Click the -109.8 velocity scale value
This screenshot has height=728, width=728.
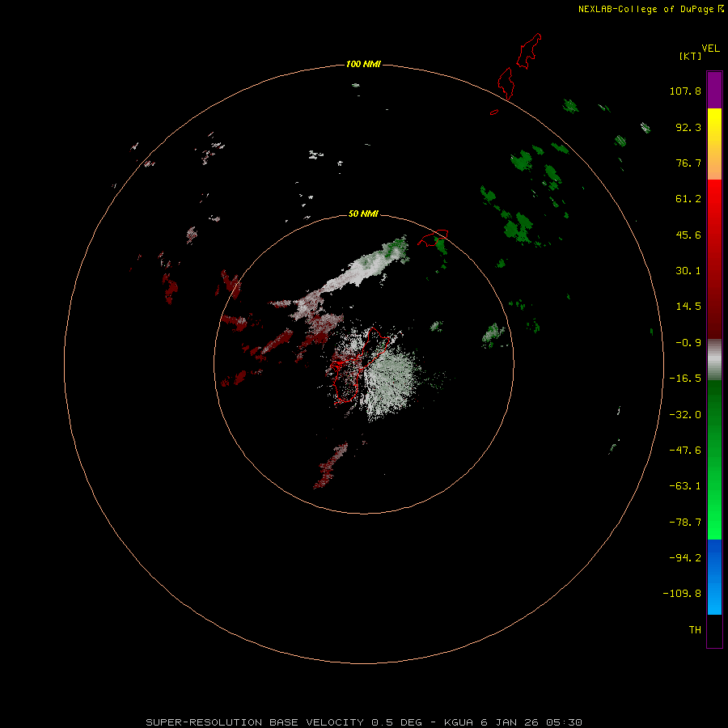682,594
